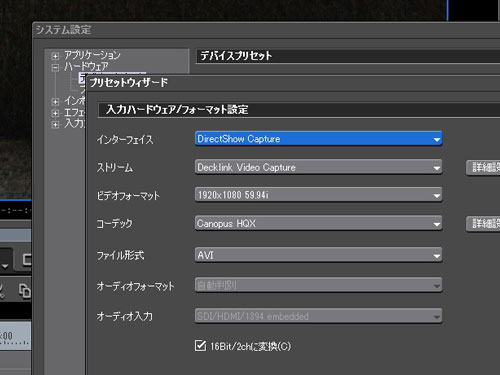
Task: Expand the エフェ tree node
Action: pos(55,113)
